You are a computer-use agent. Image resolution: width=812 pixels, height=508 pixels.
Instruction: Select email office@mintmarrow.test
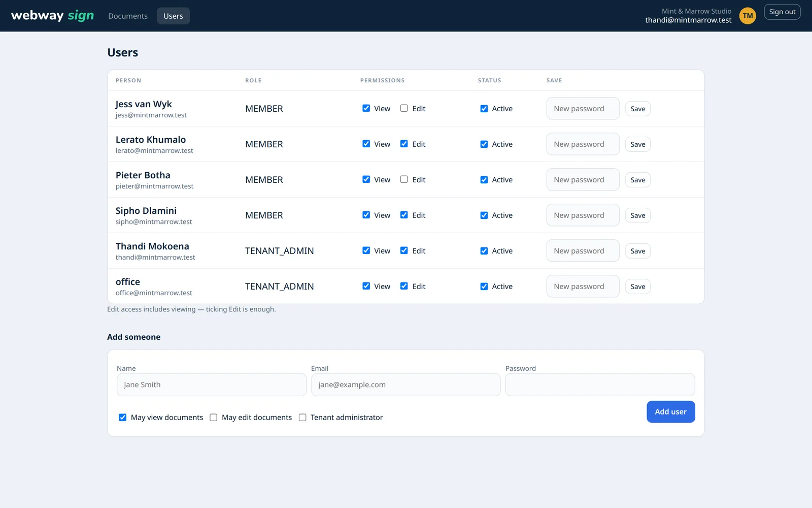[154, 293]
